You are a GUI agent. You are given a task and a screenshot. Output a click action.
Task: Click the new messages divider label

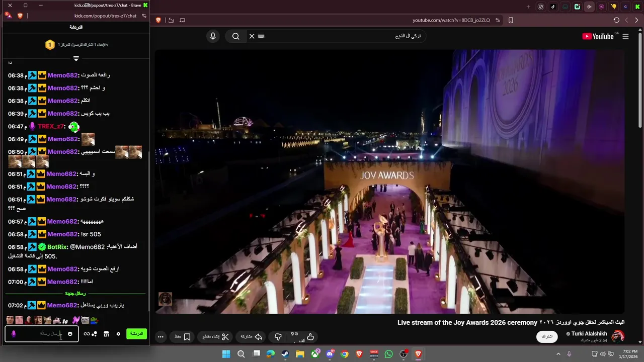(75, 294)
